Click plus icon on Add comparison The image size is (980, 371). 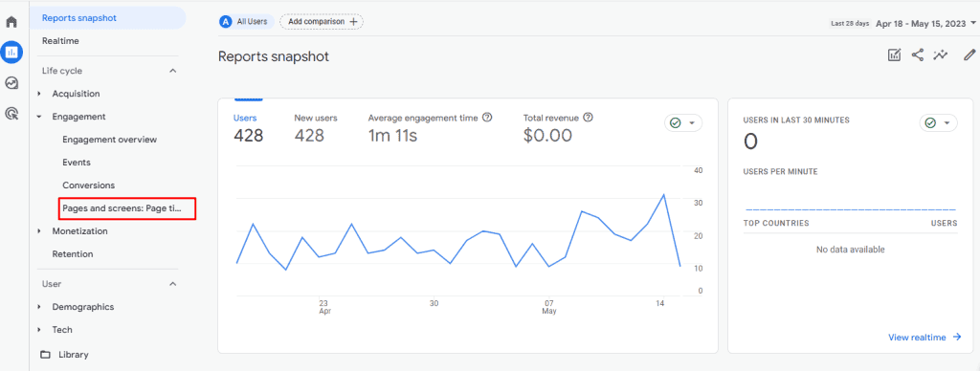click(353, 21)
